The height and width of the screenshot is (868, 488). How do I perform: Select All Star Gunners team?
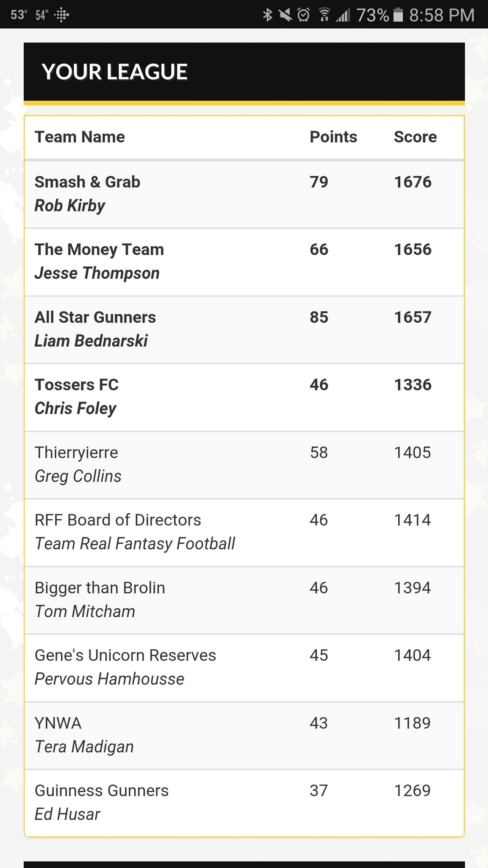coord(244,330)
